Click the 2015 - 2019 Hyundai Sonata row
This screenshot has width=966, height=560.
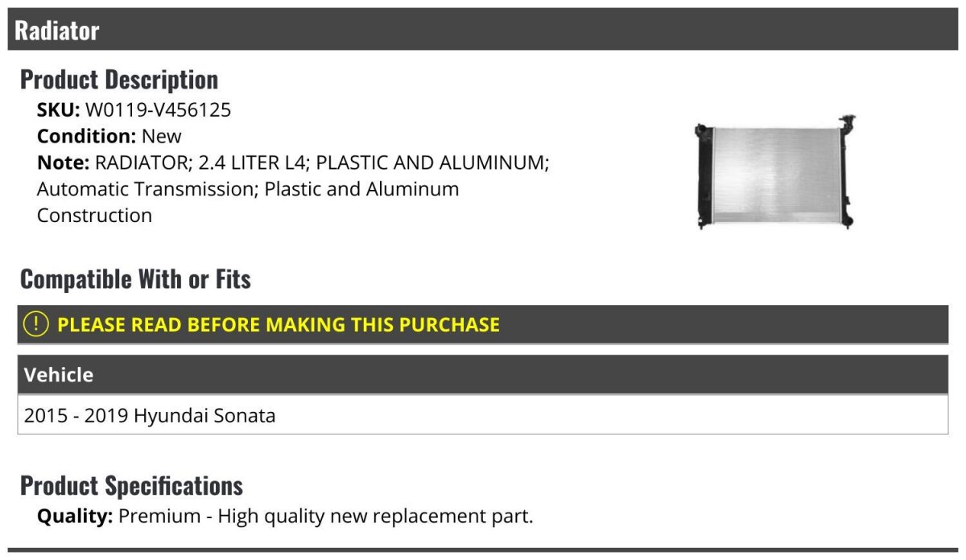point(483,415)
